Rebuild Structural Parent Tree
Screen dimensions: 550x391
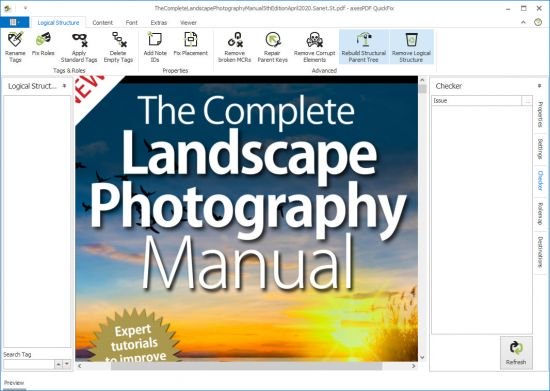(364, 47)
